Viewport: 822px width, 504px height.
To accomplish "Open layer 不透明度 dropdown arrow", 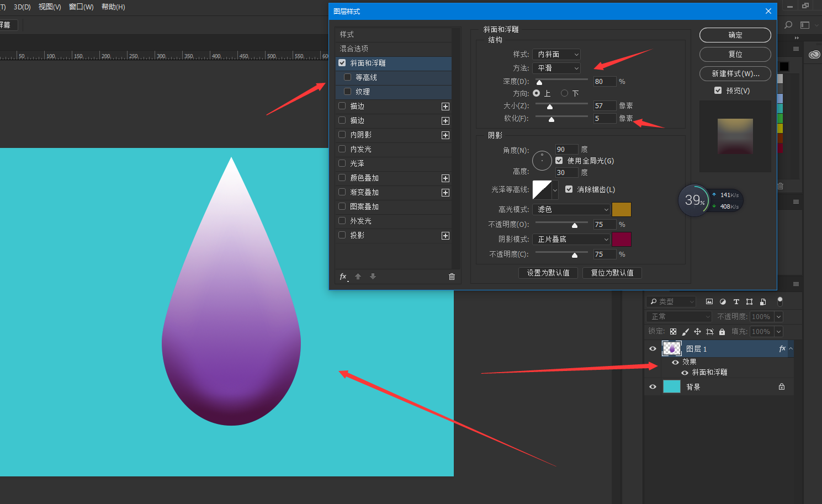I will (778, 316).
